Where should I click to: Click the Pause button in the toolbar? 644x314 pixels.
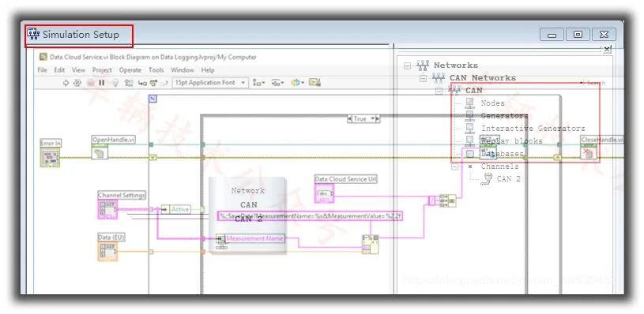[x=102, y=83]
